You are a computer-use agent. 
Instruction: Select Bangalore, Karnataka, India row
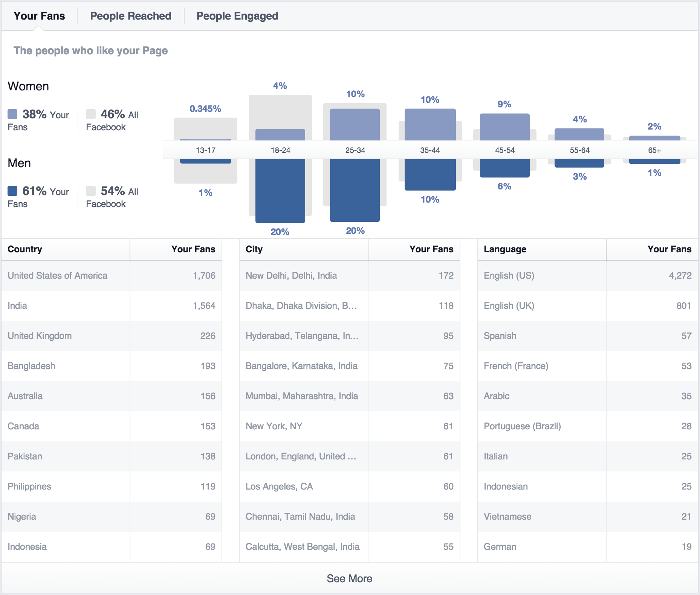coord(350,366)
